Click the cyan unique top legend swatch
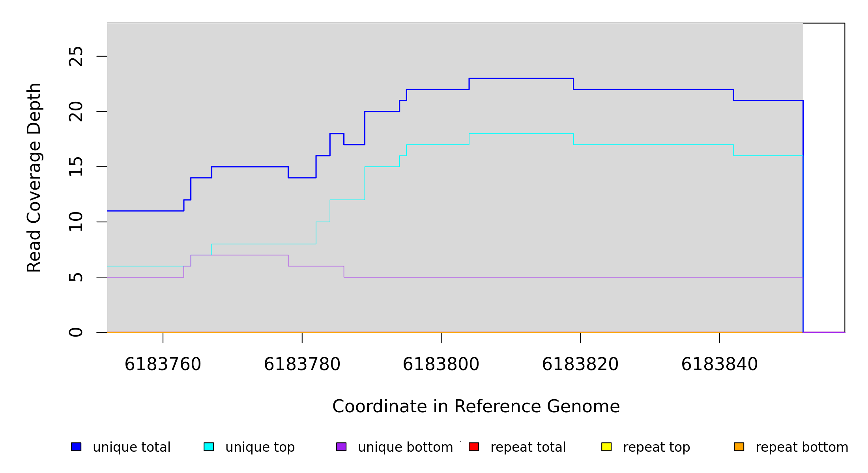 point(209,447)
